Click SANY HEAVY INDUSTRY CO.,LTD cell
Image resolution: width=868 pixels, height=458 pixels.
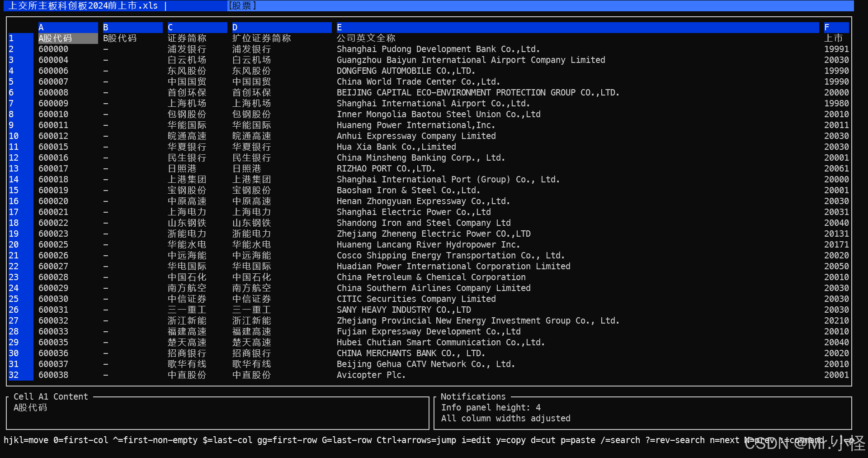pyautogui.click(x=404, y=310)
